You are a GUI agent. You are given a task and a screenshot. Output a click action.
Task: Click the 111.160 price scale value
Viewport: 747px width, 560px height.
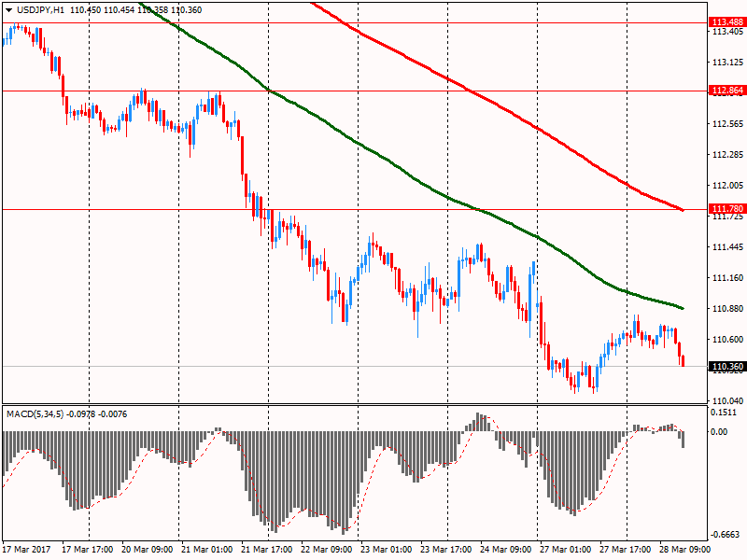pos(728,278)
